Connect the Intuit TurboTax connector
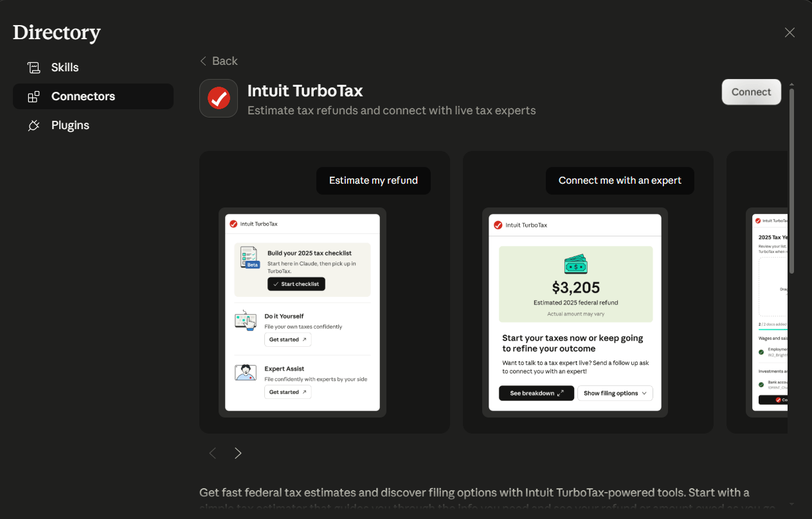812x519 pixels. click(x=751, y=92)
